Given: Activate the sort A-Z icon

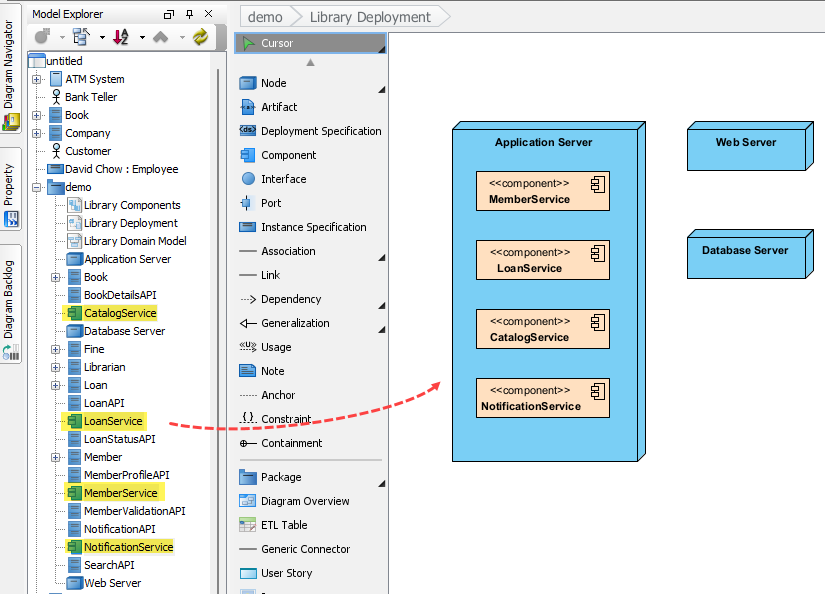Looking at the screenshot, I should (x=120, y=36).
